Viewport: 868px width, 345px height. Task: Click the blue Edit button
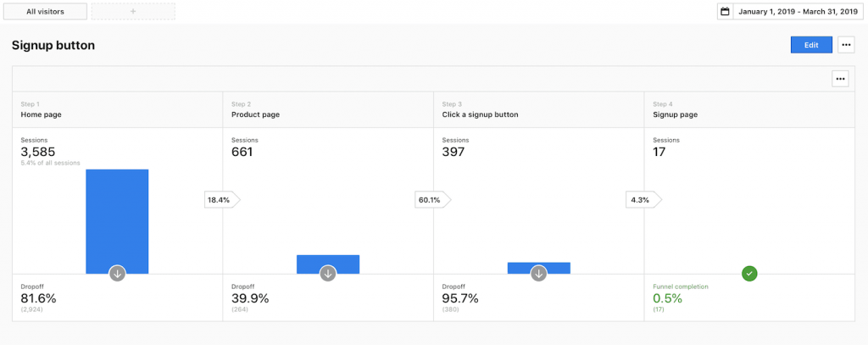click(x=811, y=45)
